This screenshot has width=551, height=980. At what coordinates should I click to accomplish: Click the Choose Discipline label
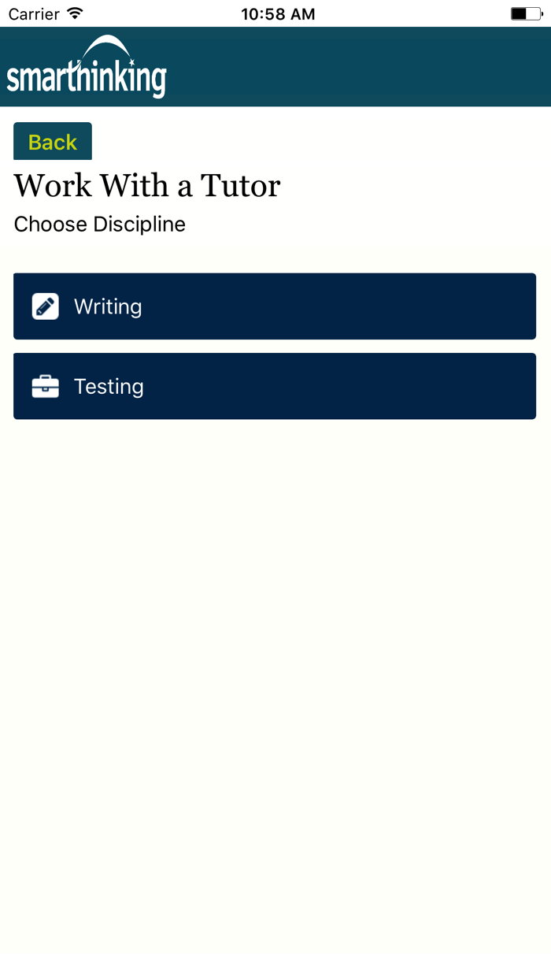pos(98,224)
